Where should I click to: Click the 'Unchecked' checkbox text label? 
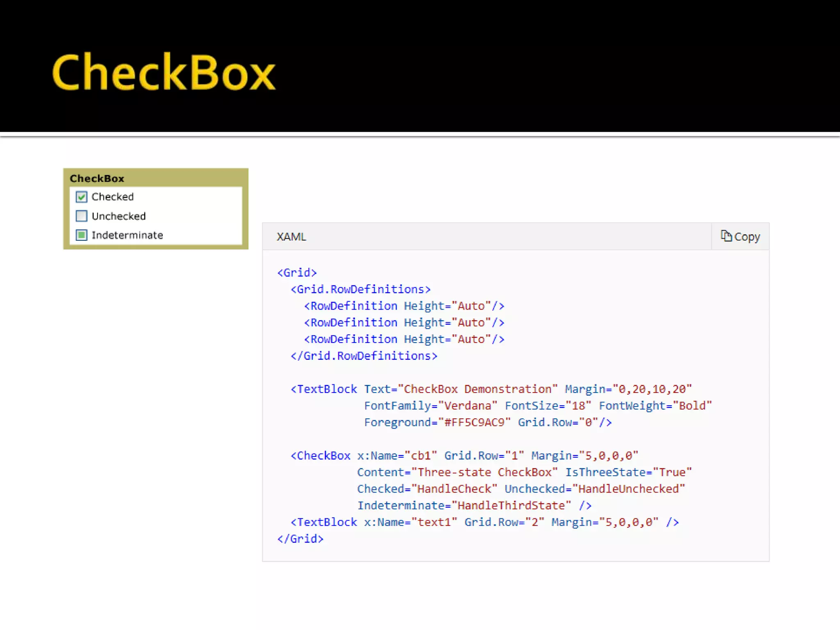[119, 216]
